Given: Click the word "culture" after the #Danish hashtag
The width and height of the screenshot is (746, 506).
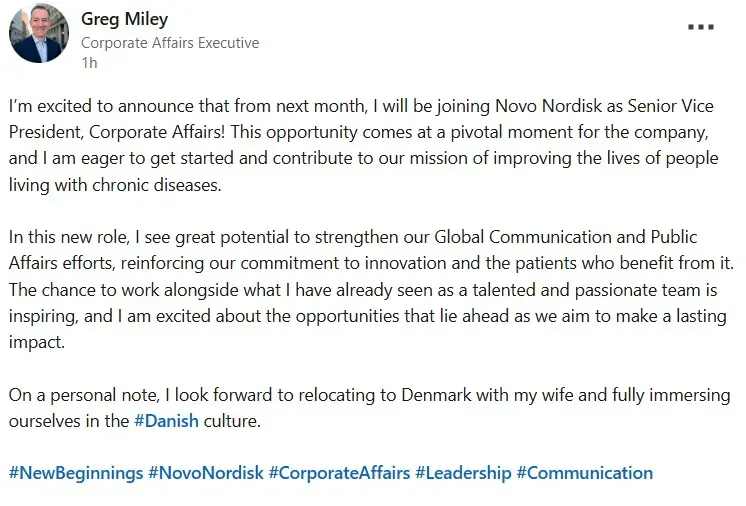Looking at the screenshot, I should click(x=231, y=421).
